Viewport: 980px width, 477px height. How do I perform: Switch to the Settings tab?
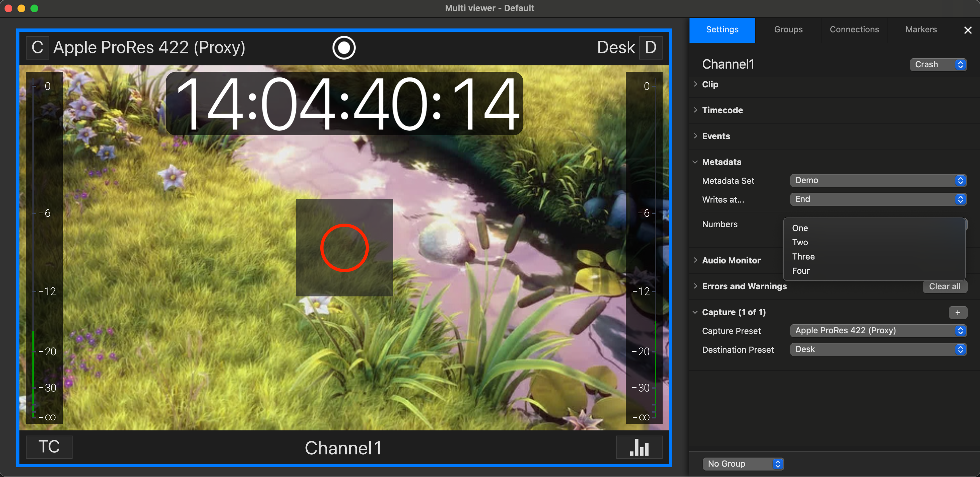tap(722, 30)
